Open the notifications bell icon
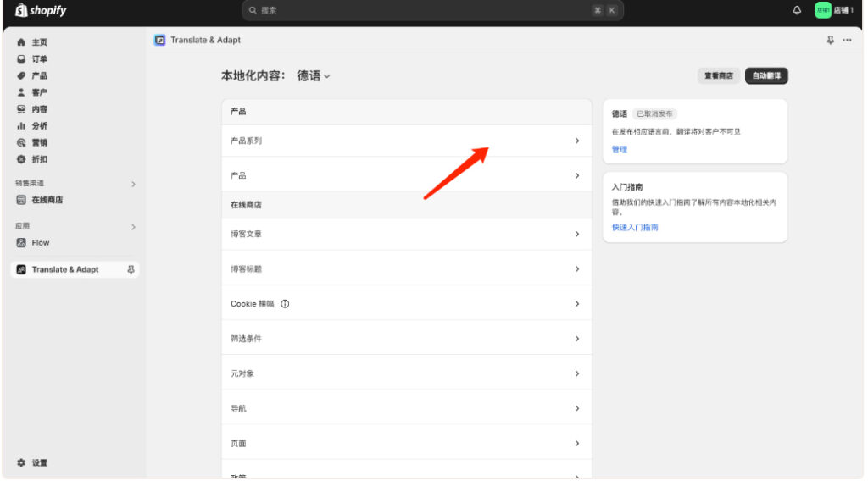This screenshot has height=481, width=868. (x=796, y=10)
